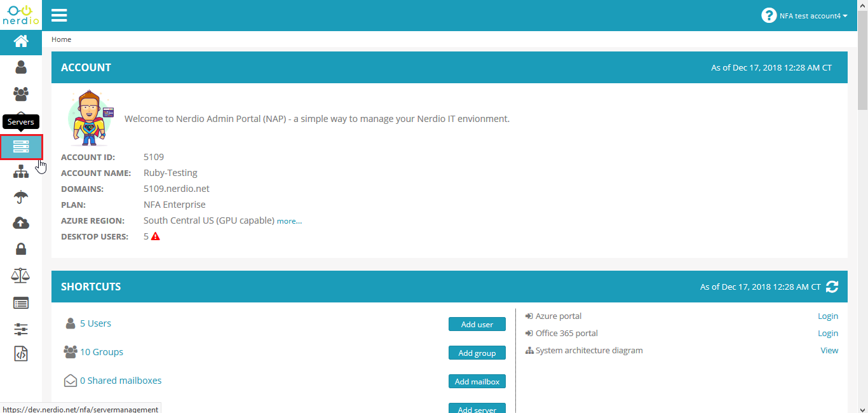Screen dimensions: 868x413
Task: Click the Add user button
Action: point(477,324)
